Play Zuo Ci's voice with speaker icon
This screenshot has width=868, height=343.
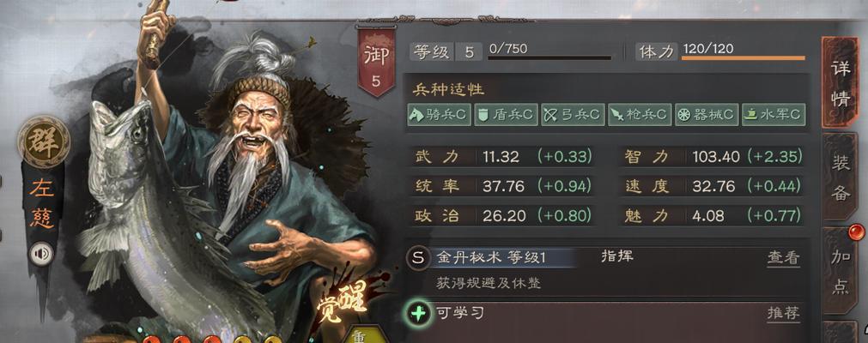(41, 254)
